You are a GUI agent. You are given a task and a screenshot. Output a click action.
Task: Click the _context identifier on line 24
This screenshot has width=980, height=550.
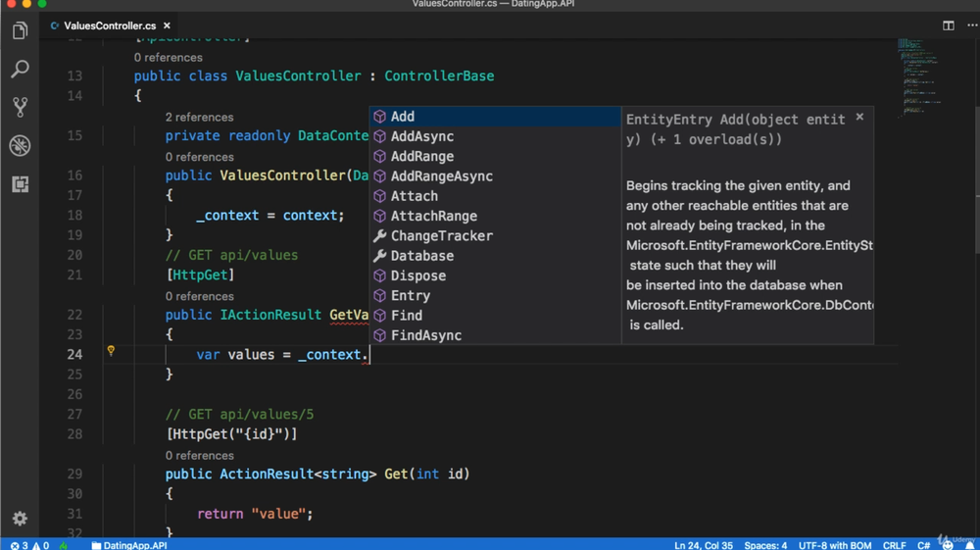pos(329,354)
